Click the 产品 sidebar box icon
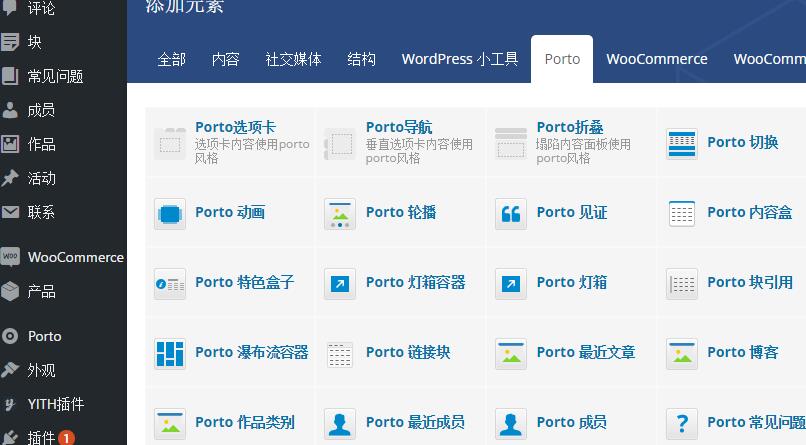The image size is (806, 445). pos(10,291)
